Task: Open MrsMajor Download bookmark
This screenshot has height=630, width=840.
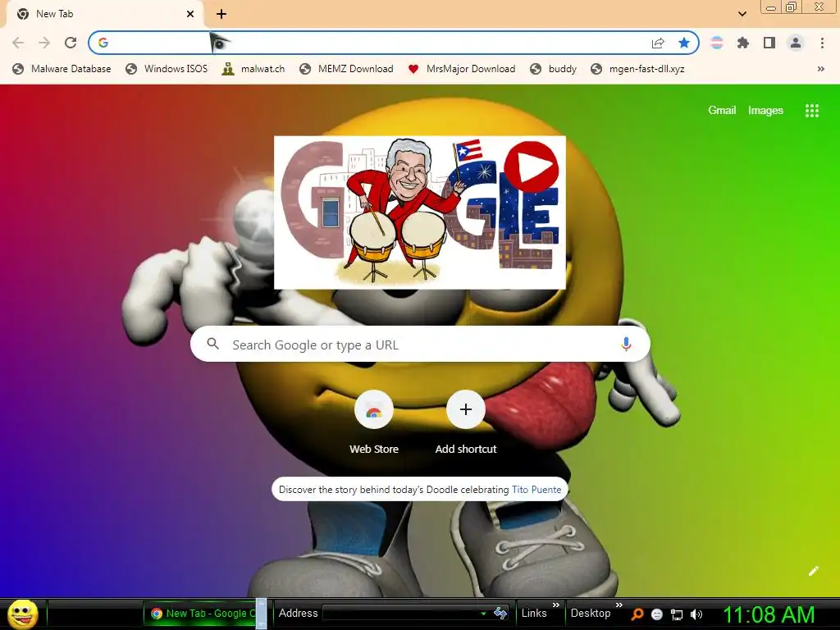Action: tap(461, 69)
